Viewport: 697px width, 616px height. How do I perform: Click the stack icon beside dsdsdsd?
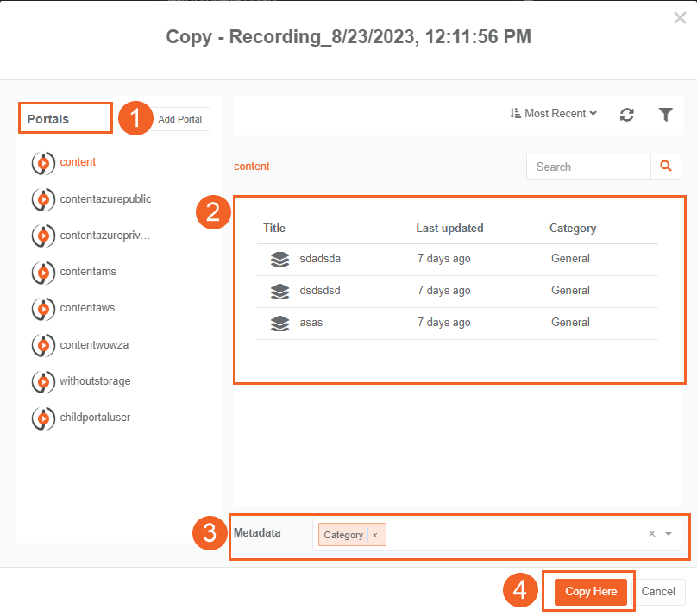(279, 291)
